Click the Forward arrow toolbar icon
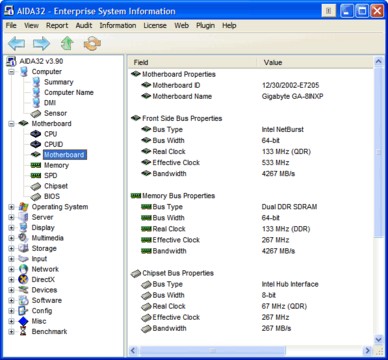Viewport: 388px width, 360px height. 41,44
